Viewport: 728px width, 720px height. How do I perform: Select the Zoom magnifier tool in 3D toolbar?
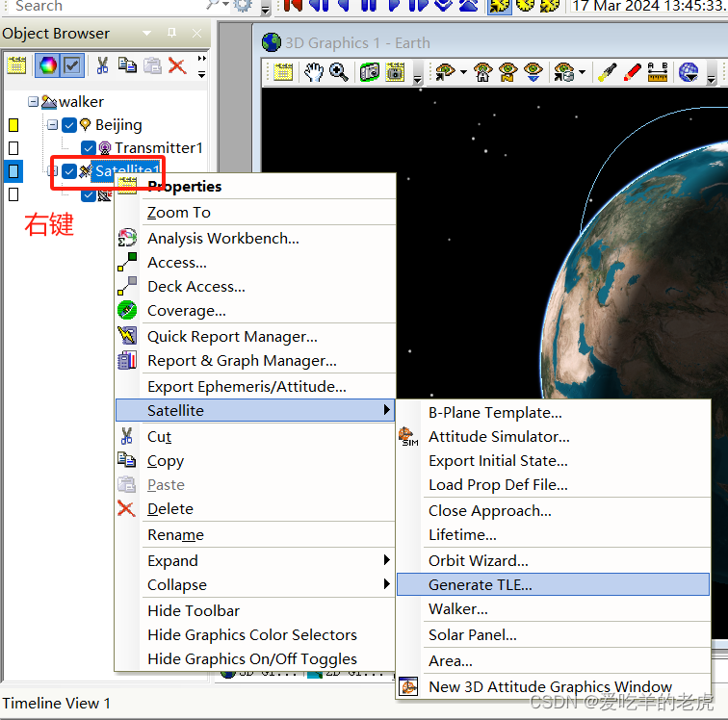338,72
